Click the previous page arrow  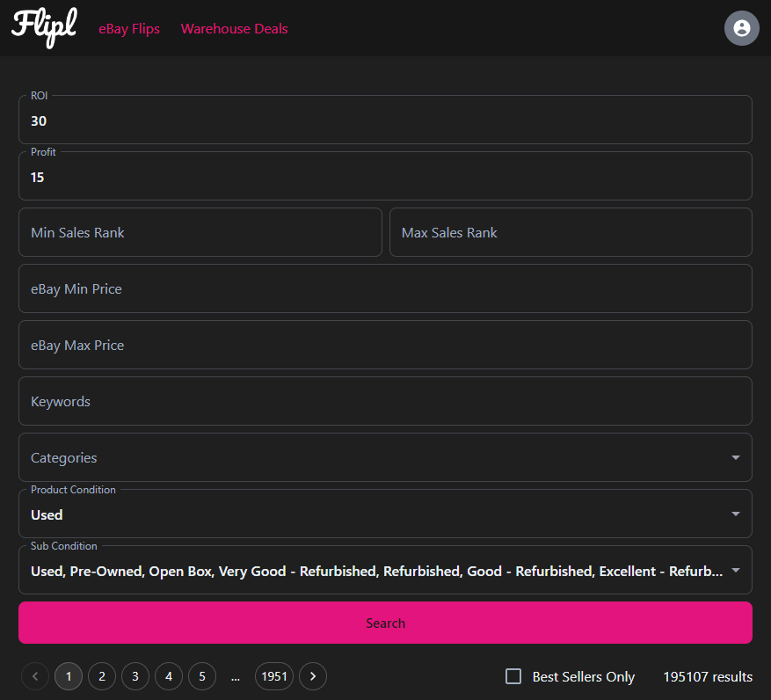(35, 676)
